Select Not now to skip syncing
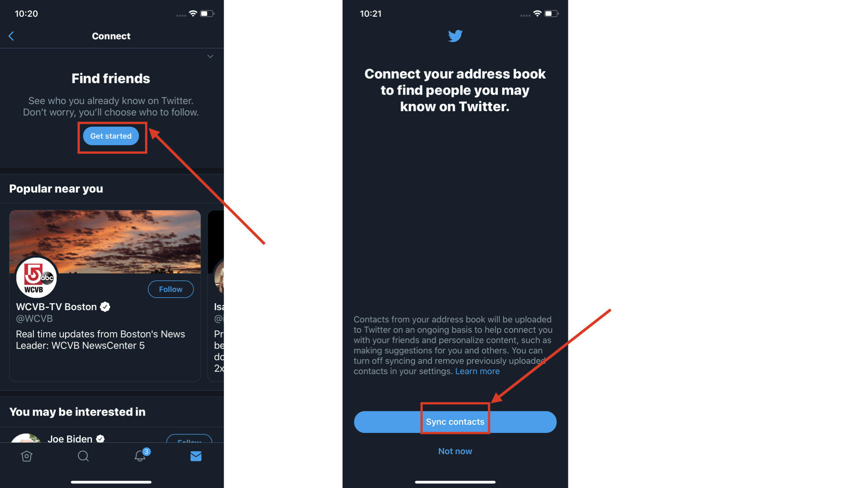 (454, 450)
